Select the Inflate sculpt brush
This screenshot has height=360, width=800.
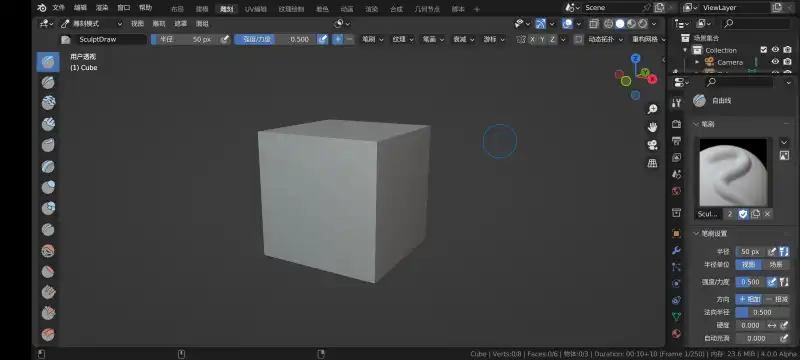tap(48, 187)
